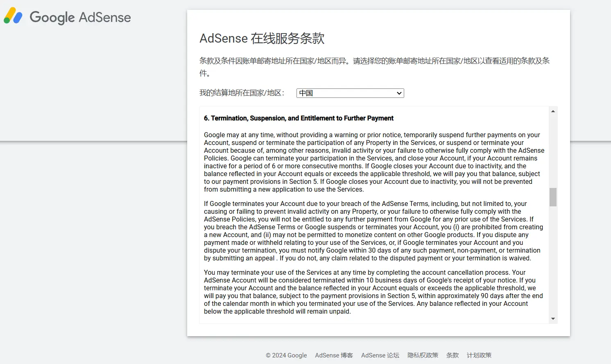Click the paragraph starting 'If Google terminates your Account'
The image size is (611, 364).
[x=373, y=231]
